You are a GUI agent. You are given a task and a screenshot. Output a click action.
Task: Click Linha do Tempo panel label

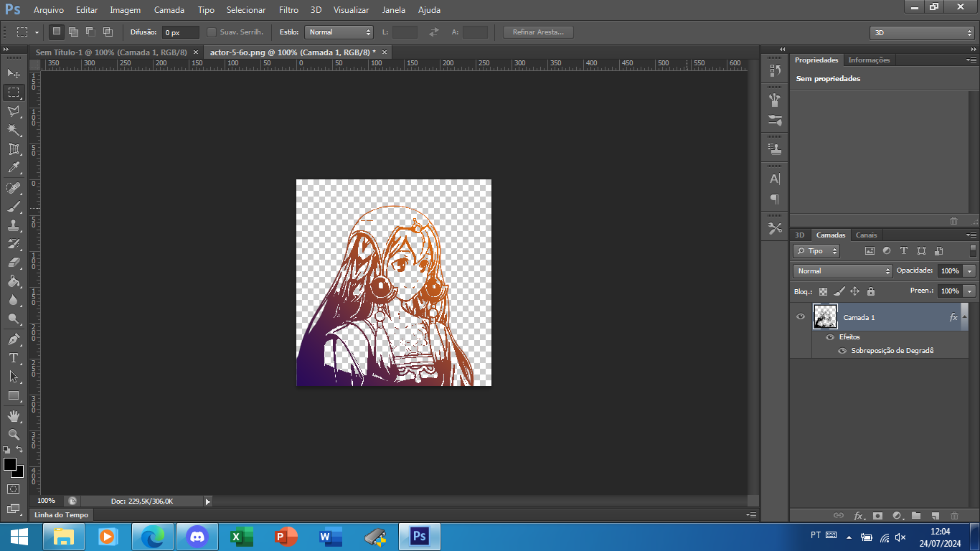(61, 514)
